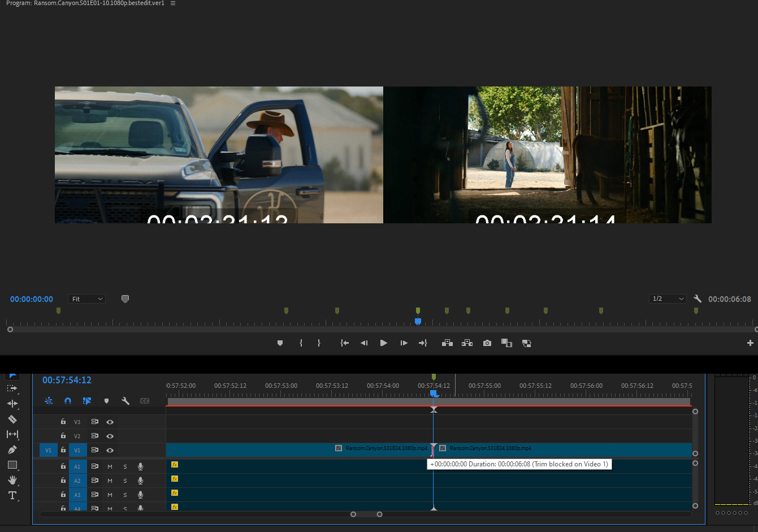Click the Export Frame camera icon
This screenshot has width=758, height=532.
[487, 343]
